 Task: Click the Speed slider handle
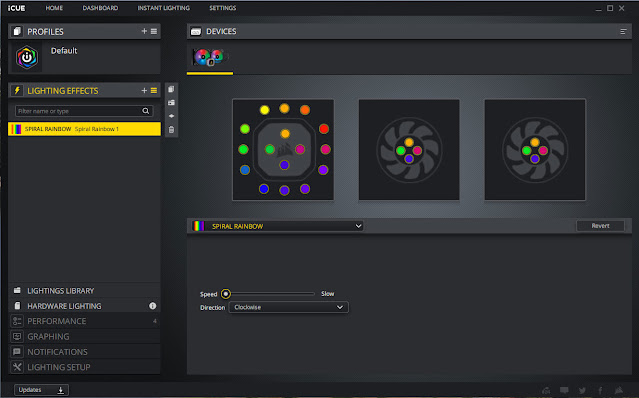226,294
